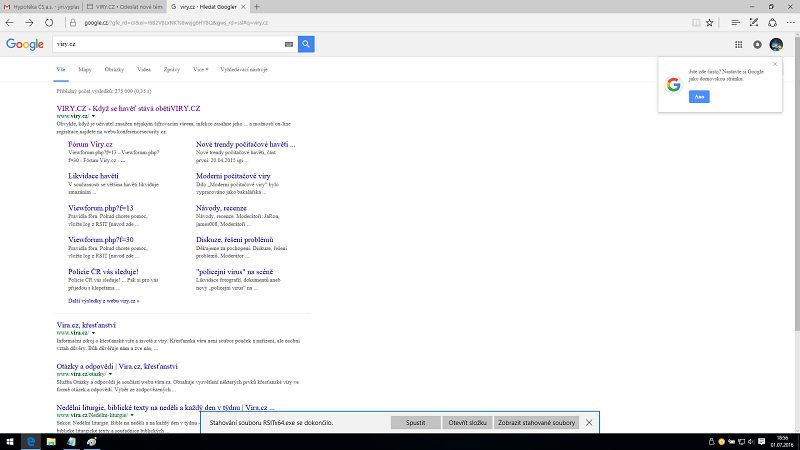Select the Vše search tab
The image size is (800, 450).
tap(61, 69)
